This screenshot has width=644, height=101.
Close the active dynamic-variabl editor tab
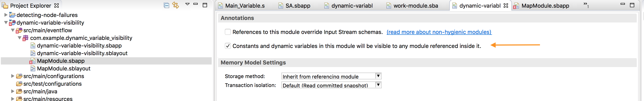coord(506,6)
